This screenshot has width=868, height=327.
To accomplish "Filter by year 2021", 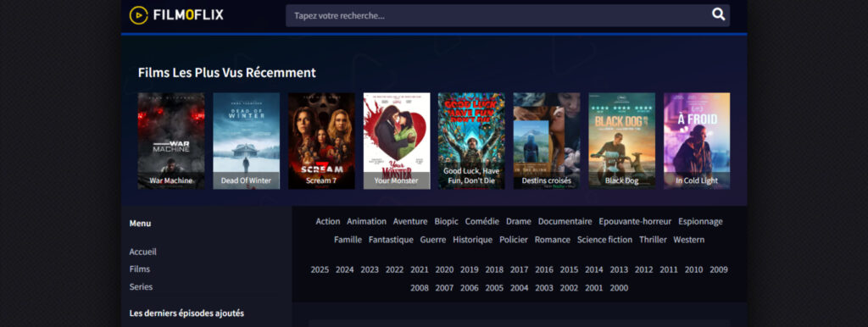I will 419,270.
